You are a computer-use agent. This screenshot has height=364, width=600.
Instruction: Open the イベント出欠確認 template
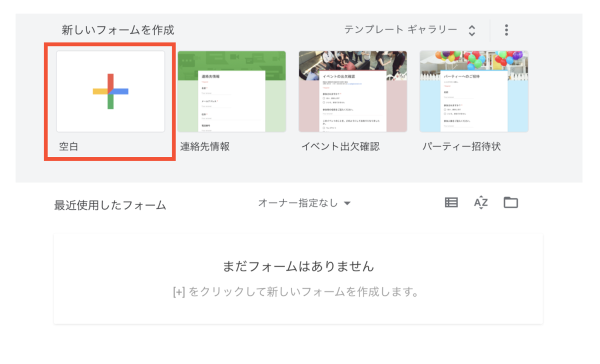pyautogui.click(x=352, y=91)
